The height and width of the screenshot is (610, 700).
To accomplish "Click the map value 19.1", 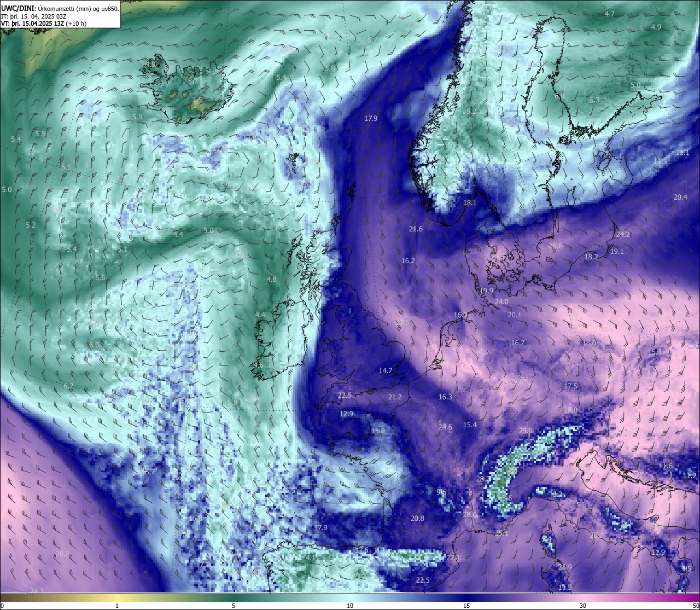I will click(617, 251).
